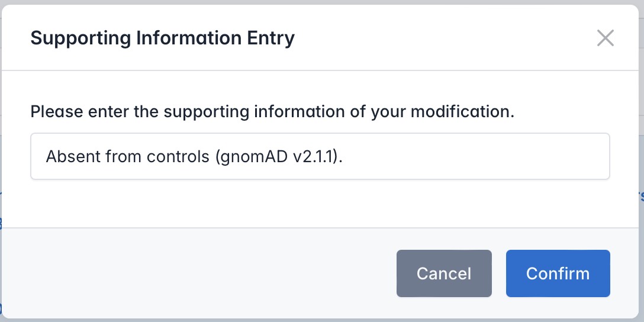The width and height of the screenshot is (644, 322).
Task: Click the "Please enter the supporting information" prompt
Action: pos(272,111)
